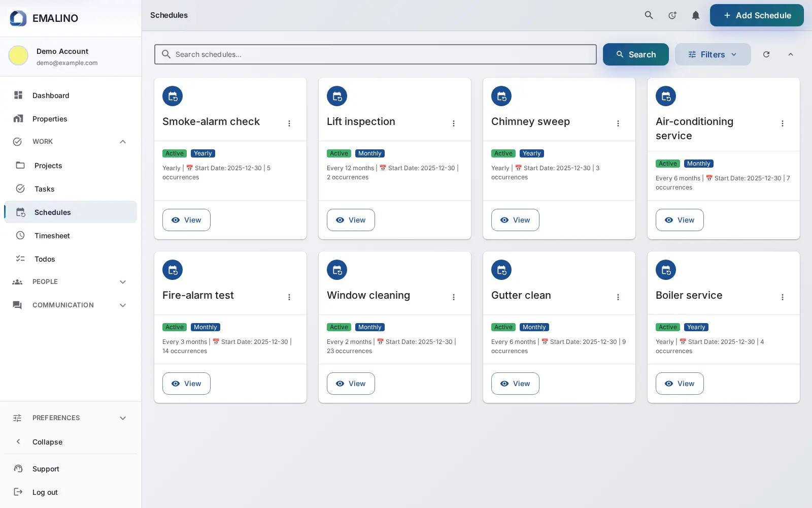Open Support link
The width and height of the screenshot is (812, 508).
click(71, 469)
